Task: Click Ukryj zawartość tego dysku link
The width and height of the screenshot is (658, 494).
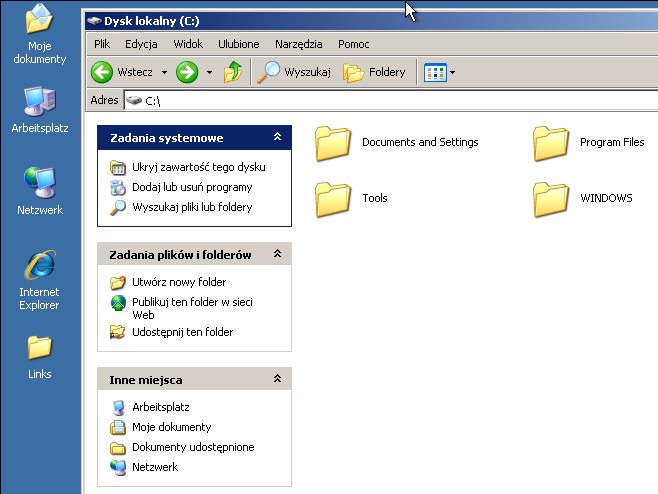Action: [x=198, y=167]
